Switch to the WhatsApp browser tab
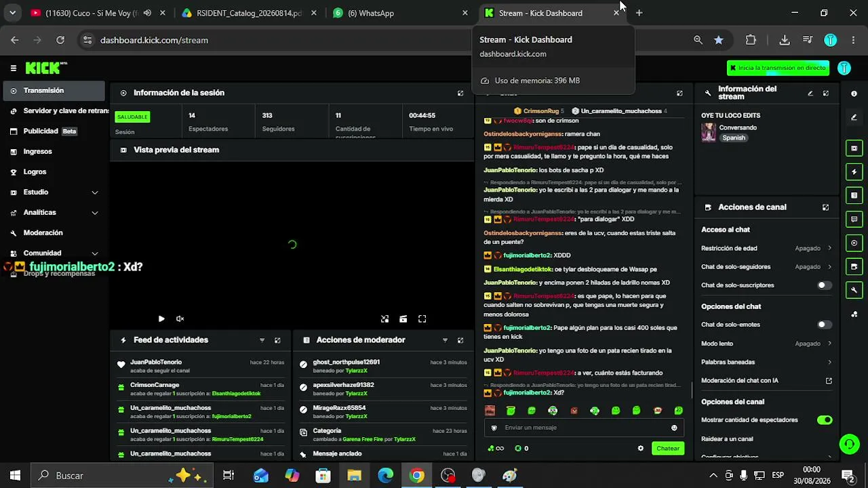 (x=400, y=13)
